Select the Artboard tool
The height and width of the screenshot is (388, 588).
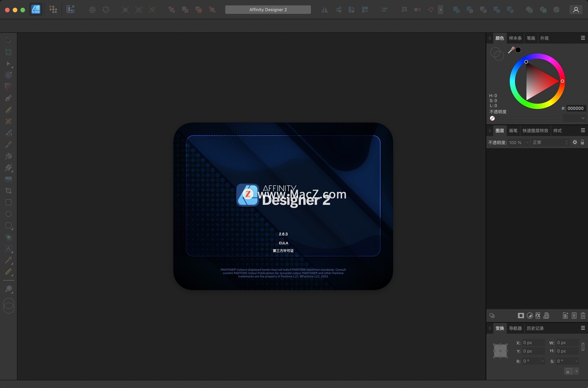tap(9, 52)
